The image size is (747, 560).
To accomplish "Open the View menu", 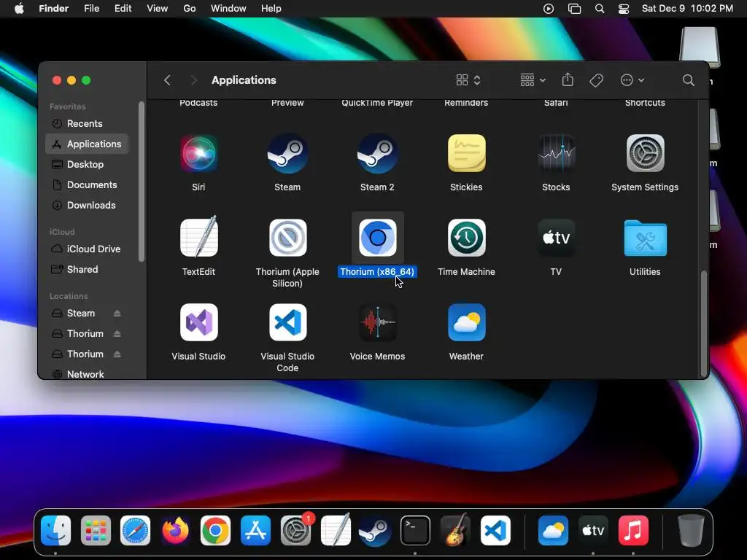I will pyautogui.click(x=158, y=9).
